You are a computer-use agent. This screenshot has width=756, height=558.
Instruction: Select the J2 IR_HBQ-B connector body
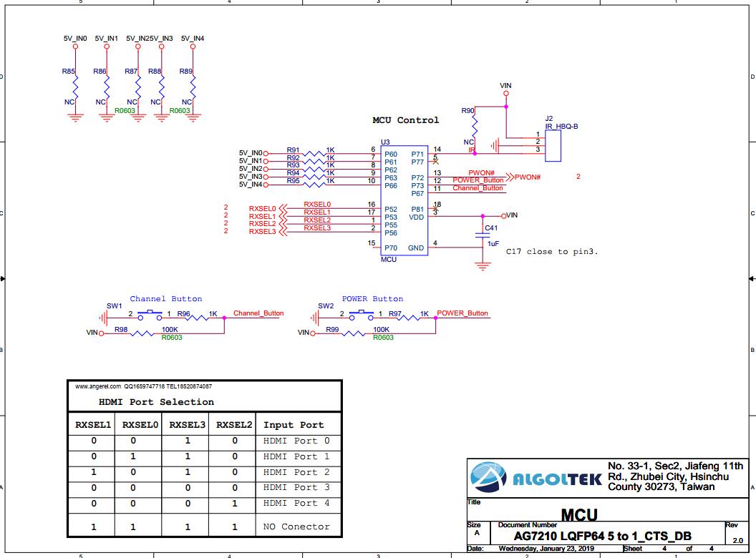(553, 145)
